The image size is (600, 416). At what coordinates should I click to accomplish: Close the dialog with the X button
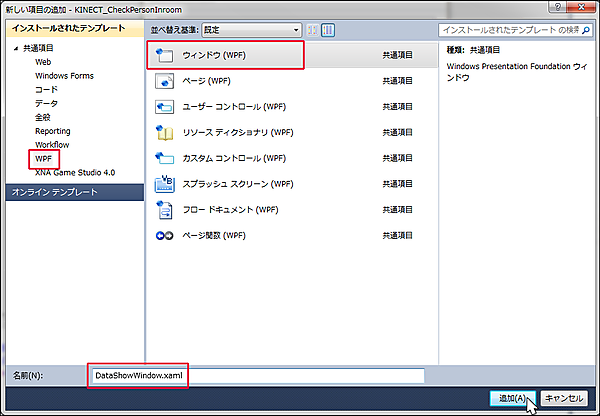pos(581,7)
